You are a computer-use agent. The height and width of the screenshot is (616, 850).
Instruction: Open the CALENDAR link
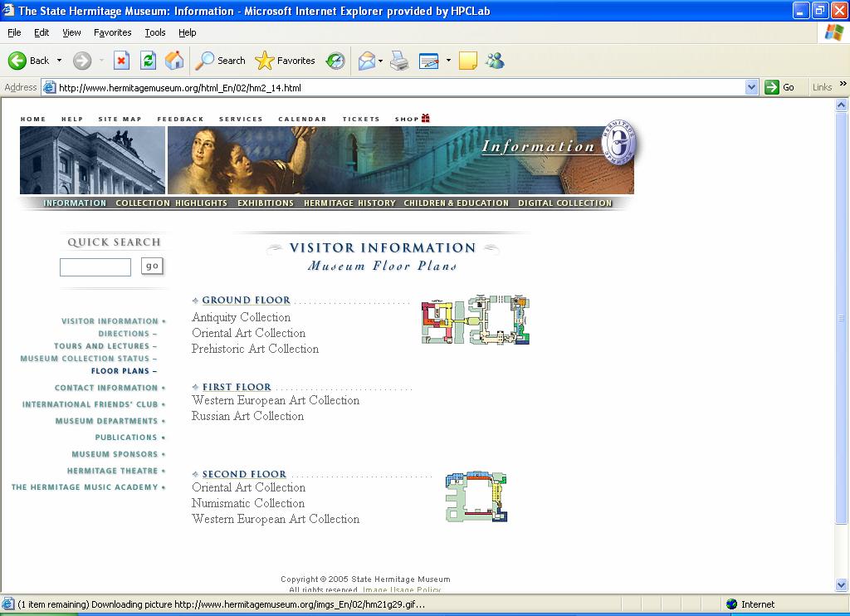pos(302,119)
